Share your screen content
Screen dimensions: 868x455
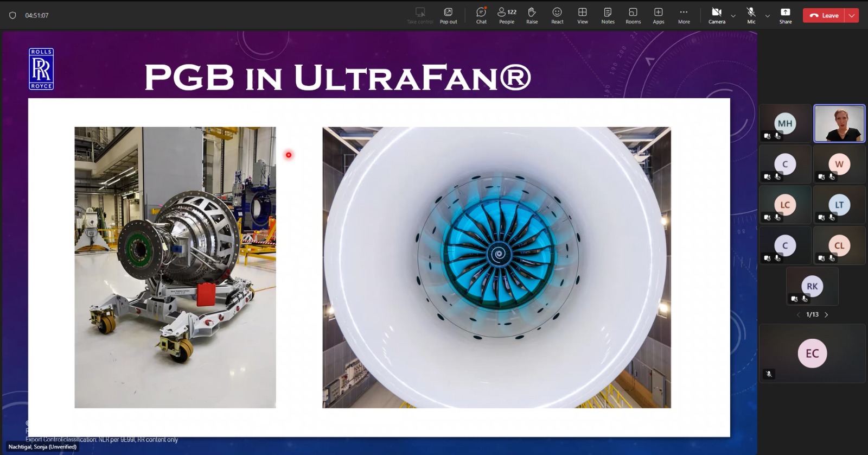(x=786, y=15)
